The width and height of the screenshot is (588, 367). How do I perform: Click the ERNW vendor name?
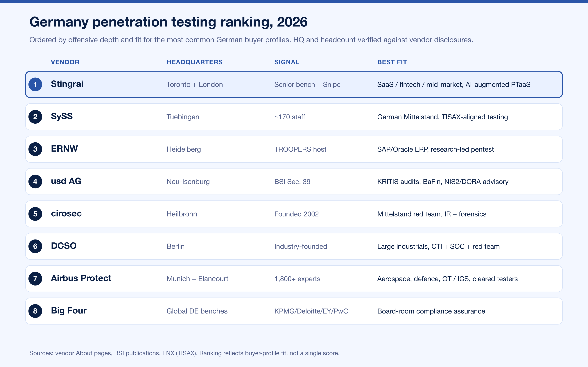tap(64, 149)
